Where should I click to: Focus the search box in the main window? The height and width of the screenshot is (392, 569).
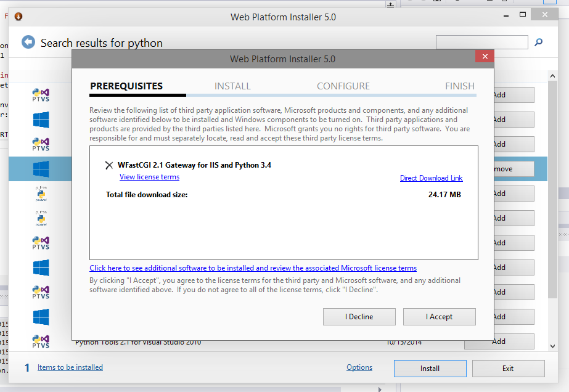click(482, 42)
